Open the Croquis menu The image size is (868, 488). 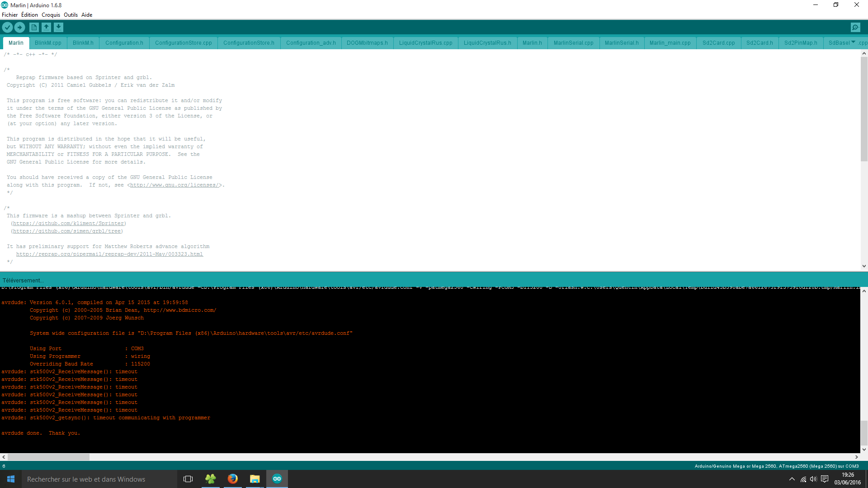51,15
